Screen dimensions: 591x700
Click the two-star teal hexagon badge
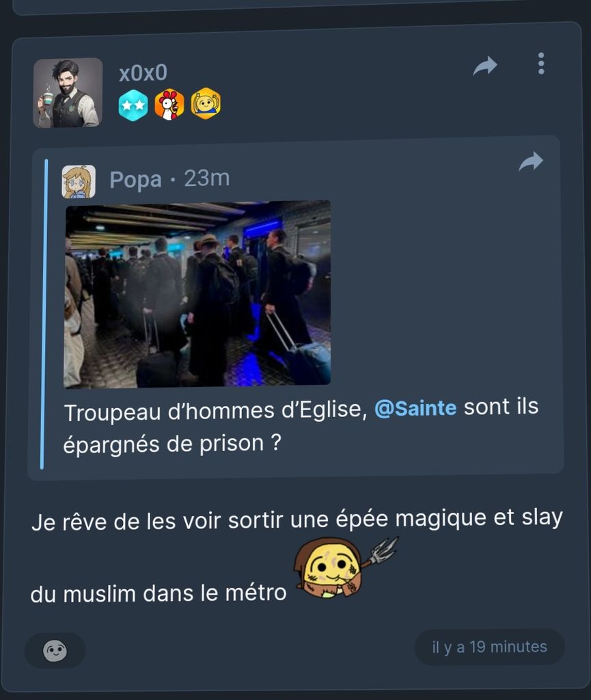[x=133, y=105]
